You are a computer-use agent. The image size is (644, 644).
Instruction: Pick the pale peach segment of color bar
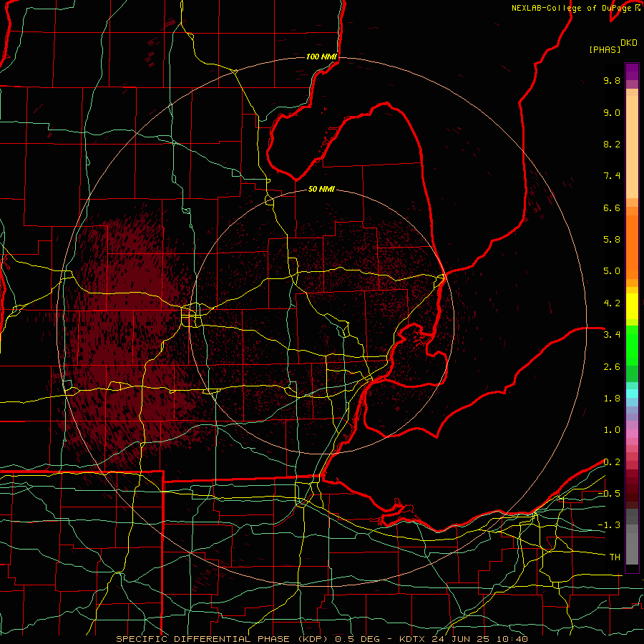pyautogui.click(x=632, y=147)
